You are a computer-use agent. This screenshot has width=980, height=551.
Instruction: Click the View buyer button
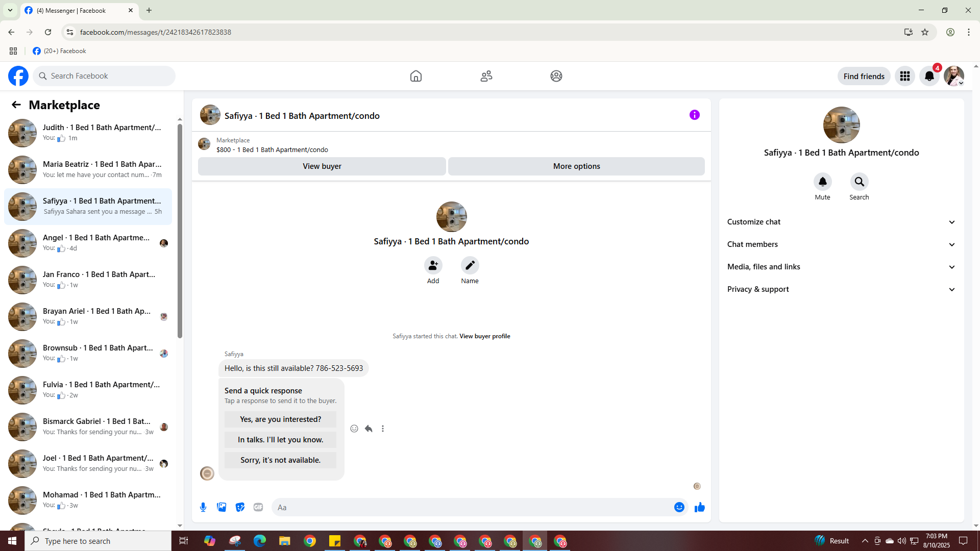tap(322, 166)
